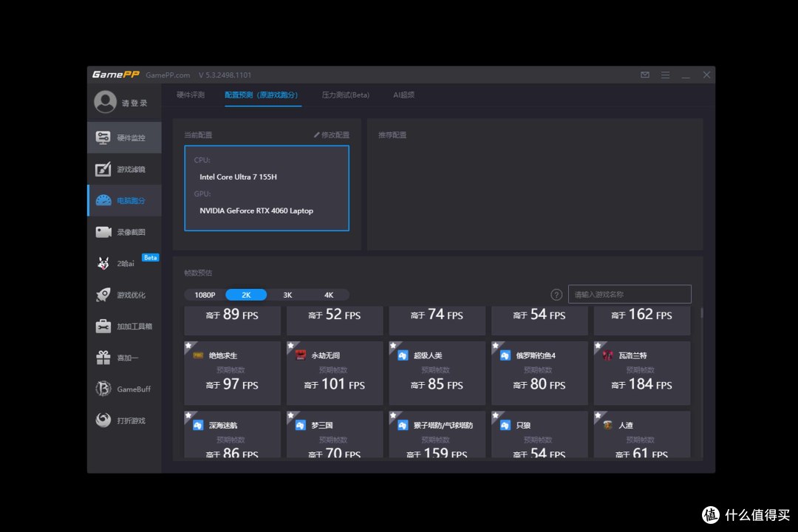Open the GameBuff icon in sidebar
The height and width of the screenshot is (532, 798).
click(103, 389)
